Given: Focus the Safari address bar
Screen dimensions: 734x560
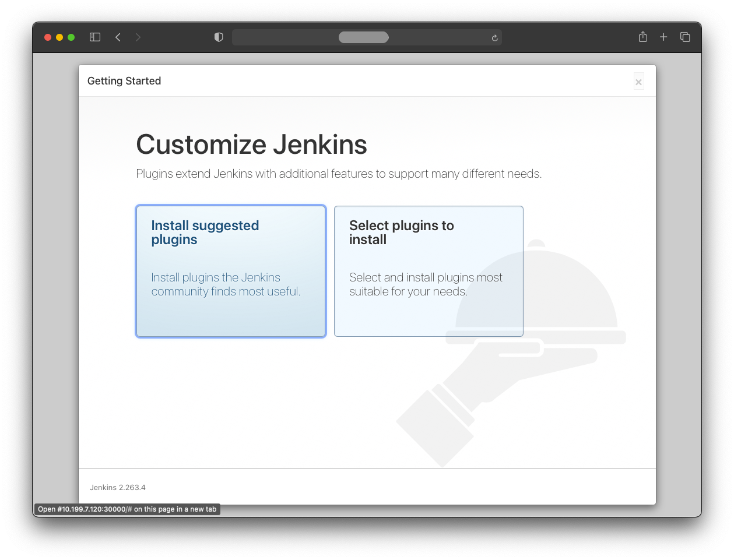Looking at the screenshot, I should tap(363, 37).
